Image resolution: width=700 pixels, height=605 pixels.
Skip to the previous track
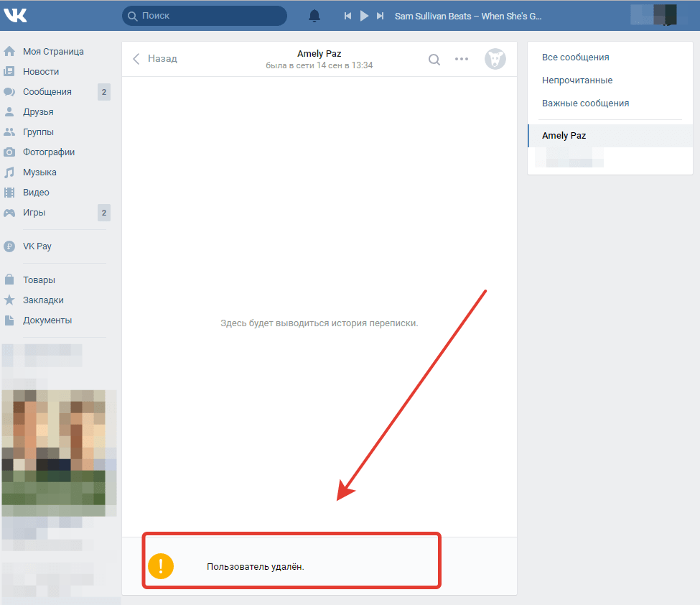(347, 16)
